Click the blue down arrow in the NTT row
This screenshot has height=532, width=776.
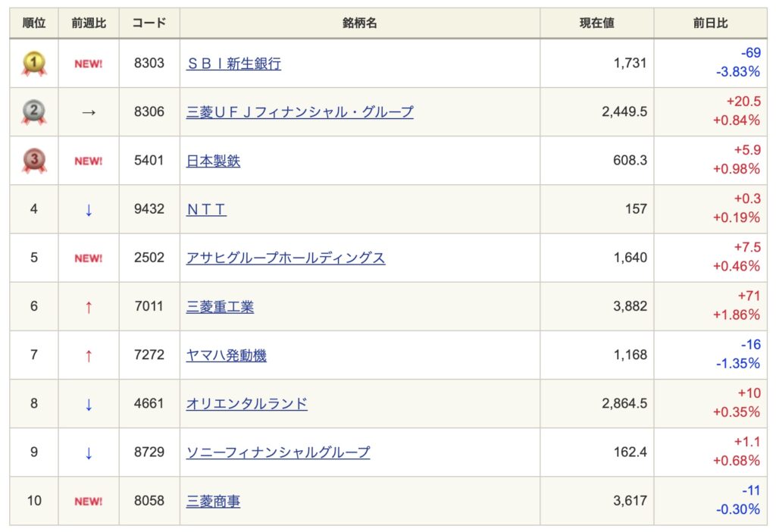[89, 210]
